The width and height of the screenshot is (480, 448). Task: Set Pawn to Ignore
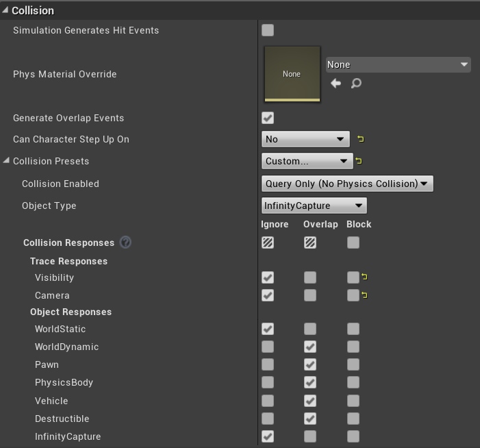(x=268, y=364)
